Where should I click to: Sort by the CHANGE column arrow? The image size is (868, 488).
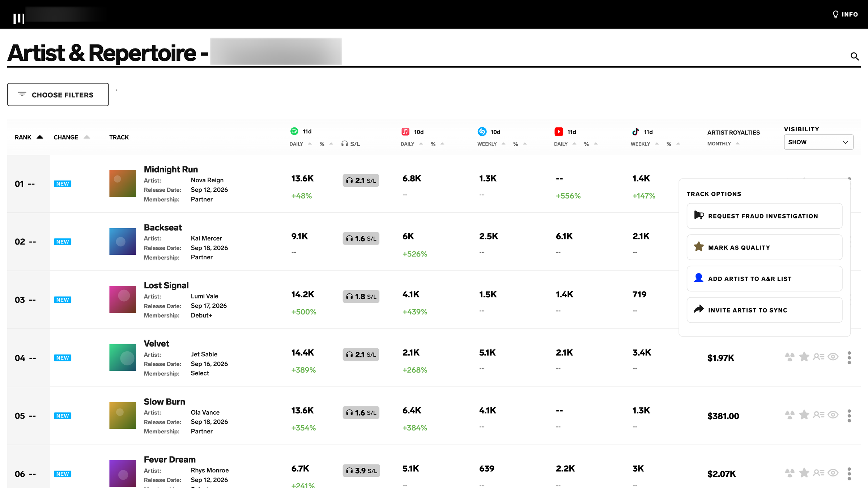tap(87, 137)
